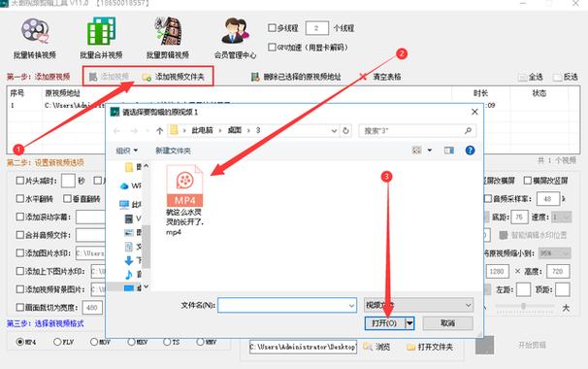Open the view options dropdown arrow
The width and height of the screenshot is (588, 369).
[x=430, y=151]
